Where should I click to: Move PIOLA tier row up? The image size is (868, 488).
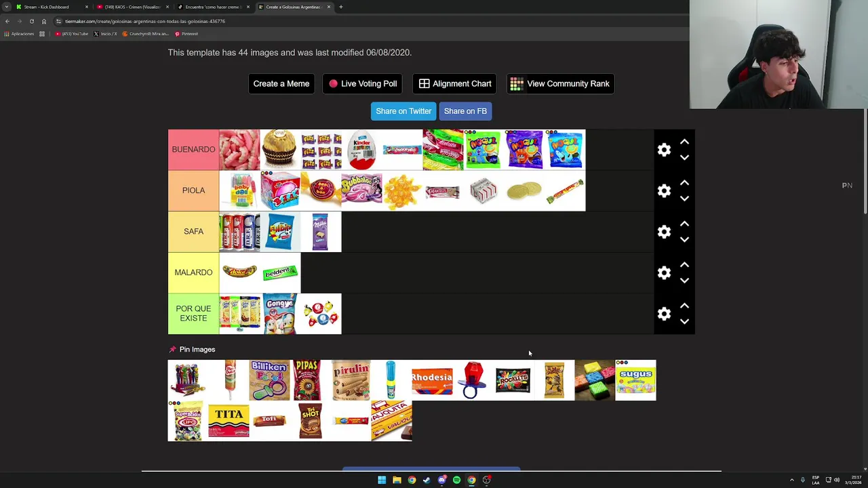click(684, 183)
